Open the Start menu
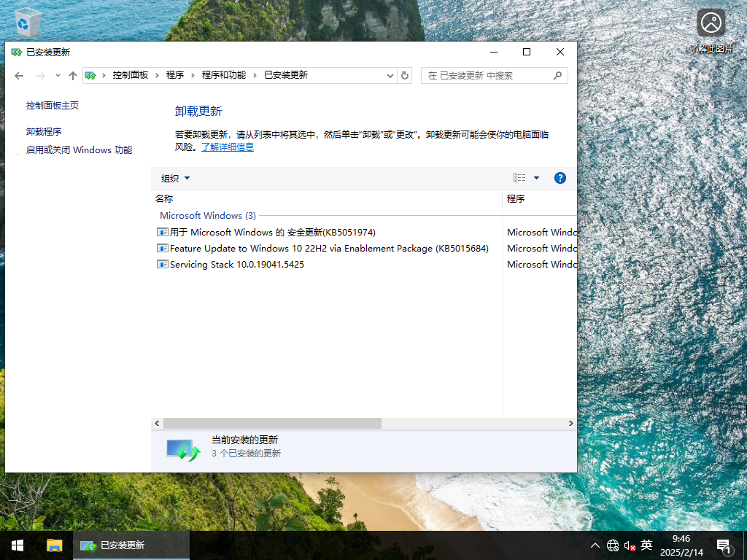This screenshot has width=747, height=560. 16,545
